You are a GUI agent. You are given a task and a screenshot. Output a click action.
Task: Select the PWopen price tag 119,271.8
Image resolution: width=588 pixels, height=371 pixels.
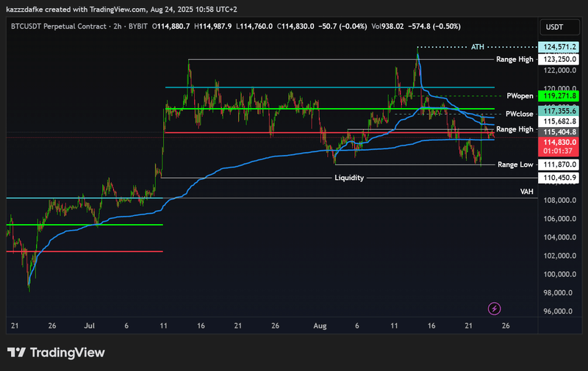559,96
